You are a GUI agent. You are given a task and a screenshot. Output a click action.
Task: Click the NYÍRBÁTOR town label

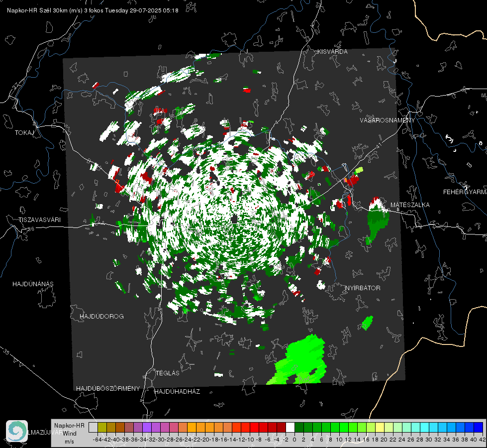[363, 288]
